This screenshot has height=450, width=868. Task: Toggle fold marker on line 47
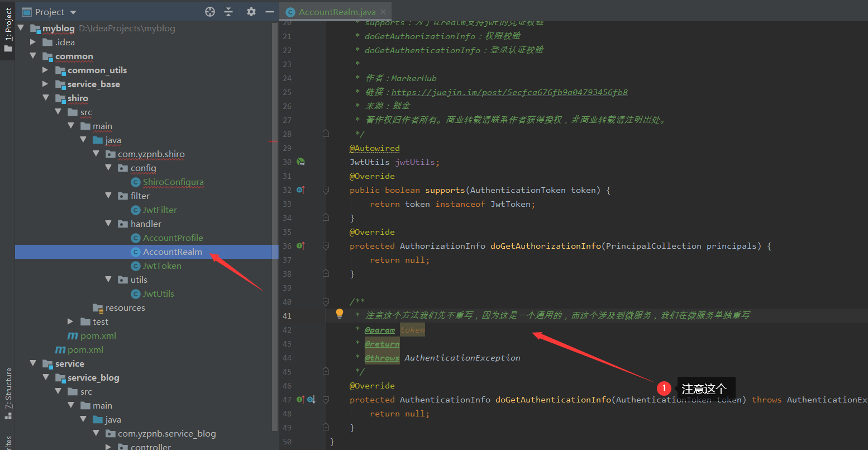pyautogui.click(x=326, y=399)
